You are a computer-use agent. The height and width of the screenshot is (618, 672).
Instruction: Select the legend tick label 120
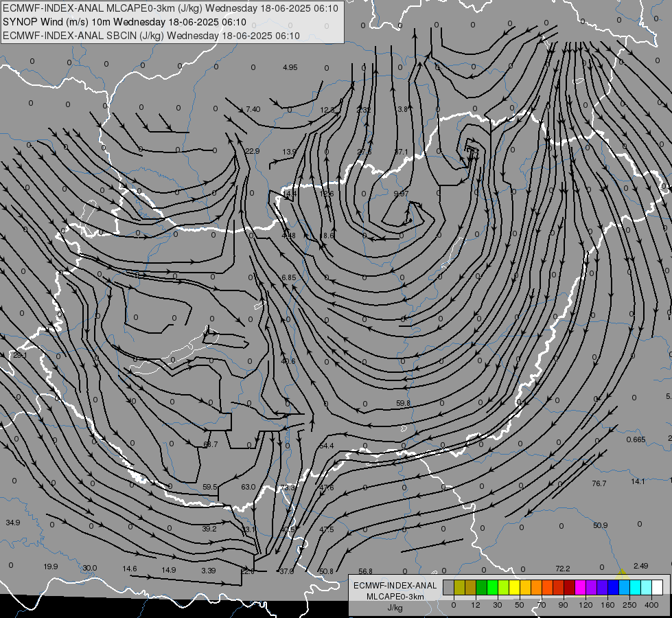[x=586, y=605]
